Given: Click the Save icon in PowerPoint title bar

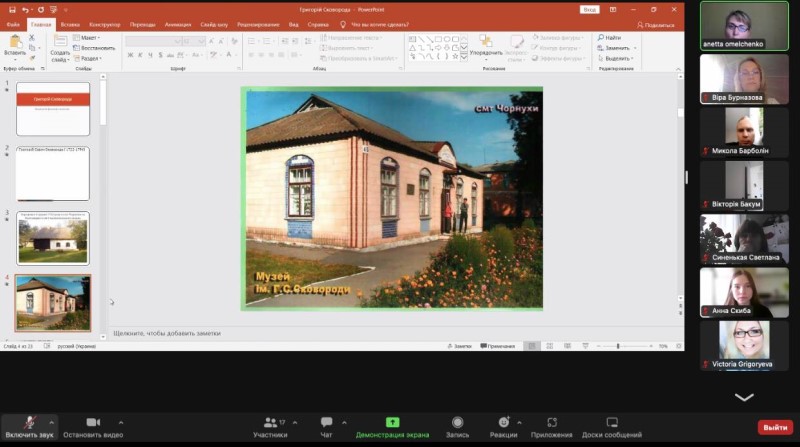Looking at the screenshot, I should point(12,10).
